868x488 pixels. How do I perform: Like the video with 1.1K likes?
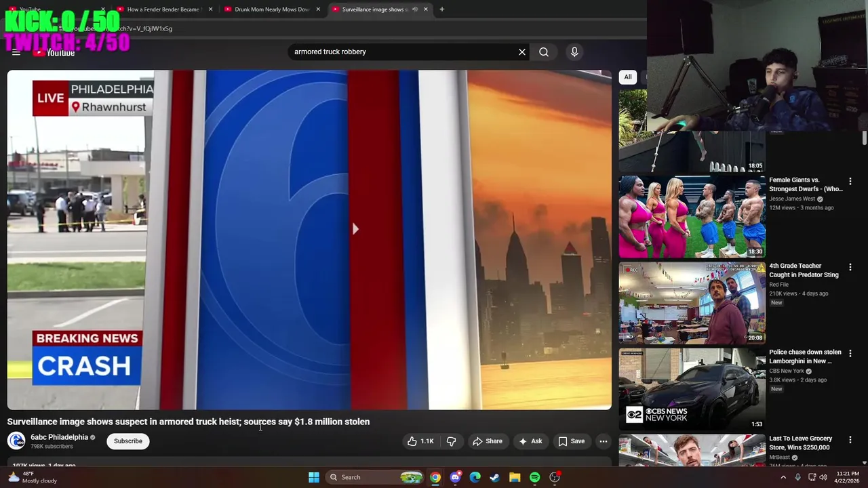420,441
